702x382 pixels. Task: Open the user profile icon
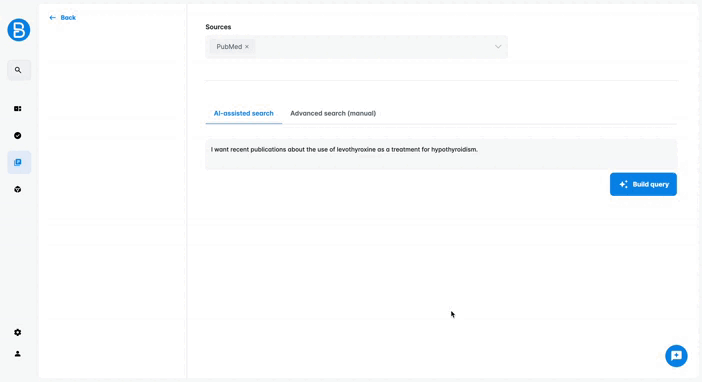(18, 354)
